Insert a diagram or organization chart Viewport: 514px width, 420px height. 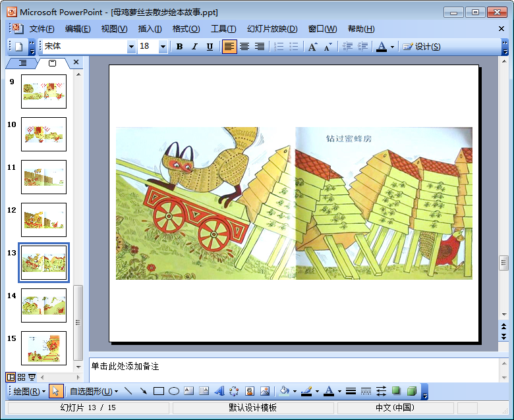pos(234,392)
